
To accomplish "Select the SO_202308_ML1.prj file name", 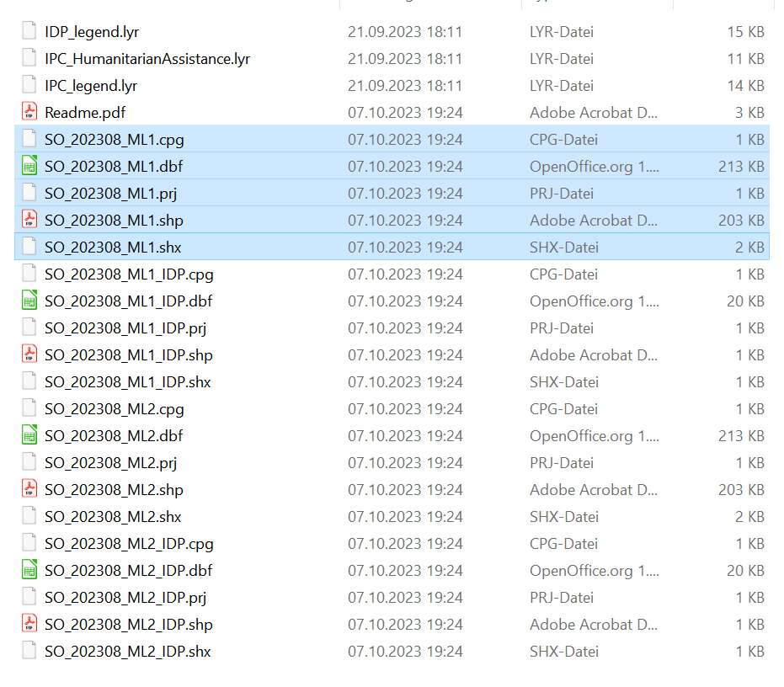I will pos(110,193).
